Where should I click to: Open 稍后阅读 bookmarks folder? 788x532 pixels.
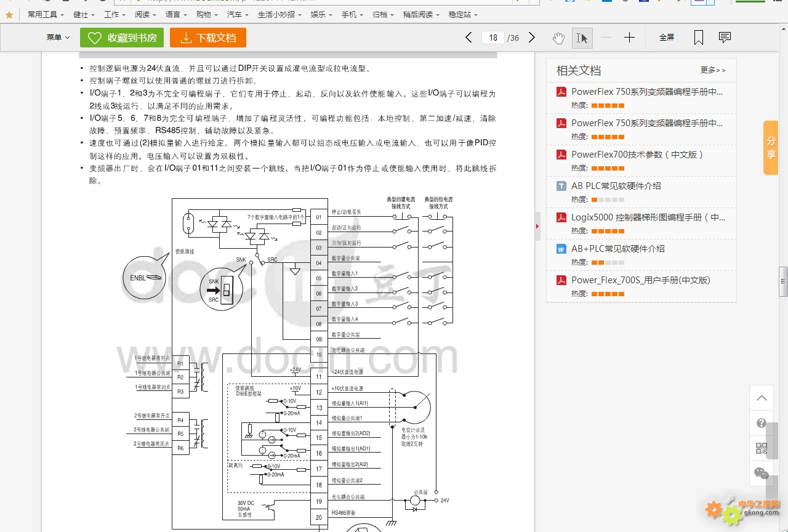pyautogui.click(x=422, y=15)
